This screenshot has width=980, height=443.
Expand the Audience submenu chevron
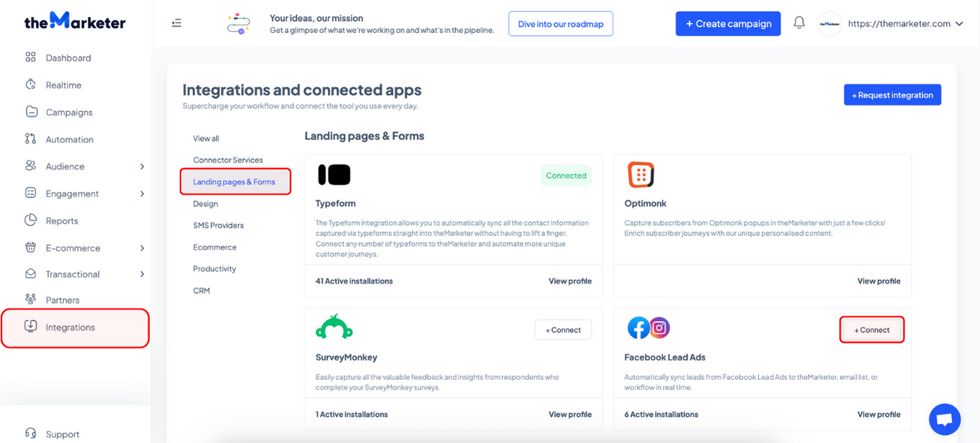pos(142,167)
